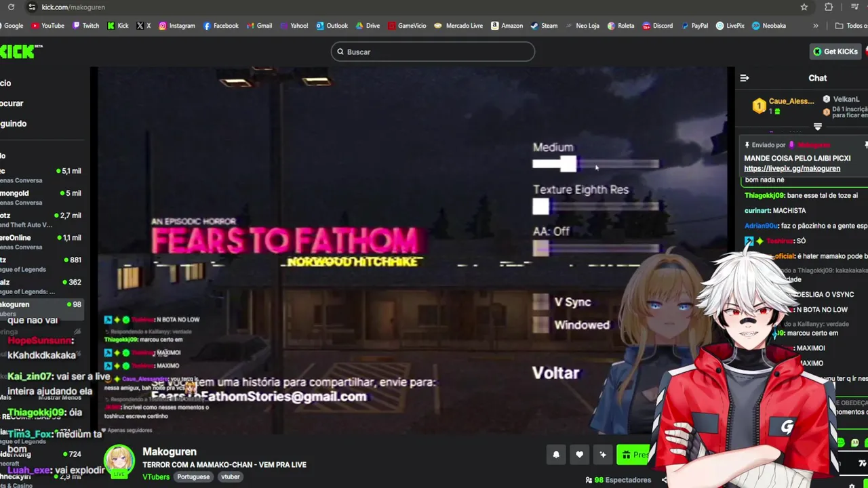The image size is (868, 488).
Task: Open the LivePix bookmark
Action: pos(730,26)
